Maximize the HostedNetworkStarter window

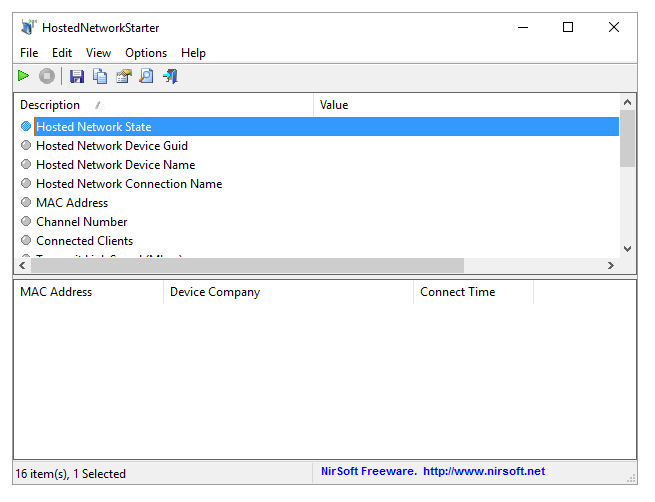(x=568, y=28)
